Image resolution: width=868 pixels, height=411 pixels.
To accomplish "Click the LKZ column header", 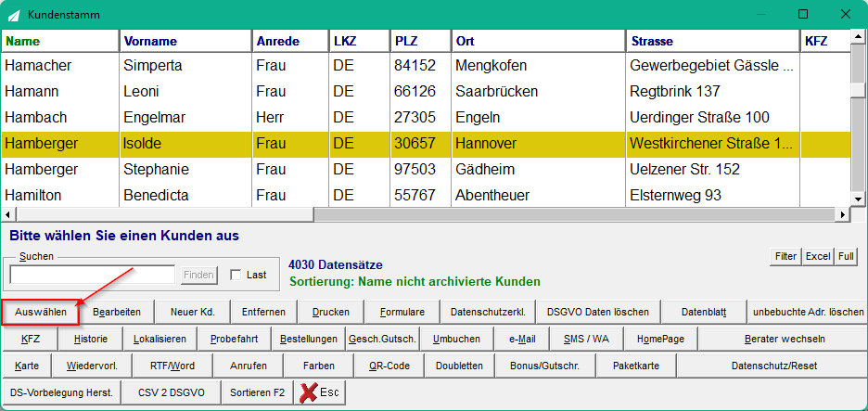I will coord(359,41).
